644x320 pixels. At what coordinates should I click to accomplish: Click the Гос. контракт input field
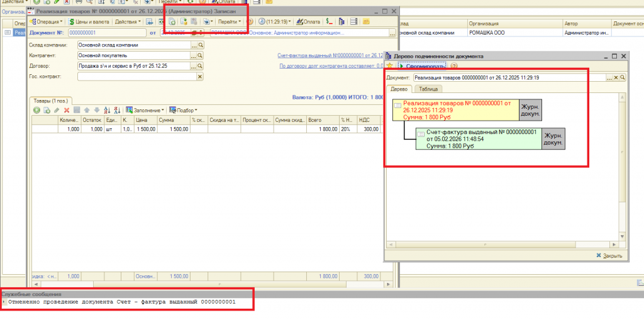(136, 77)
